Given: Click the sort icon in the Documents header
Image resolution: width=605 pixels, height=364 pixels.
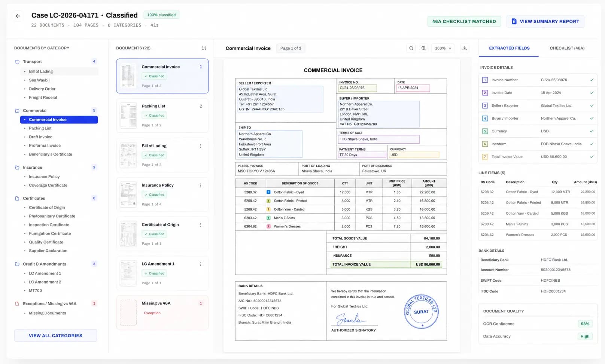Looking at the screenshot, I should pos(204,48).
